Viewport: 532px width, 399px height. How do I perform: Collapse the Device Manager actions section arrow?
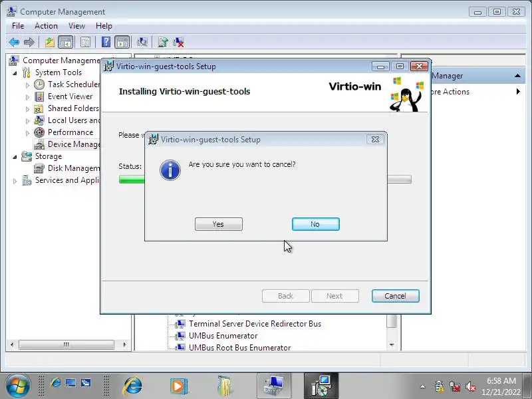517,76
